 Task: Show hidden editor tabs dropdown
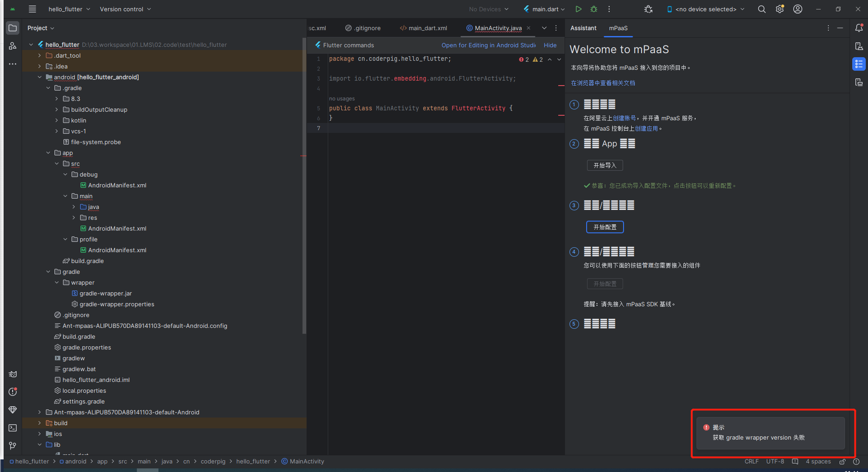(544, 28)
